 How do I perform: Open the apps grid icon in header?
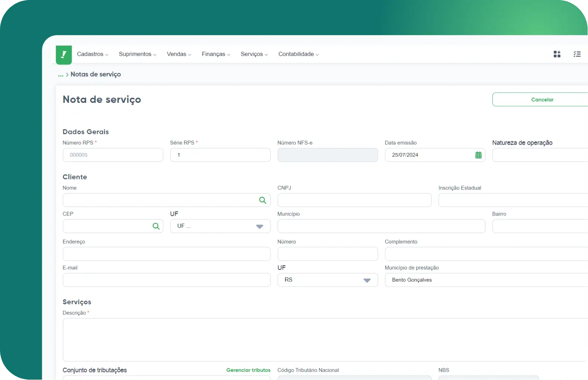point(557,54)
